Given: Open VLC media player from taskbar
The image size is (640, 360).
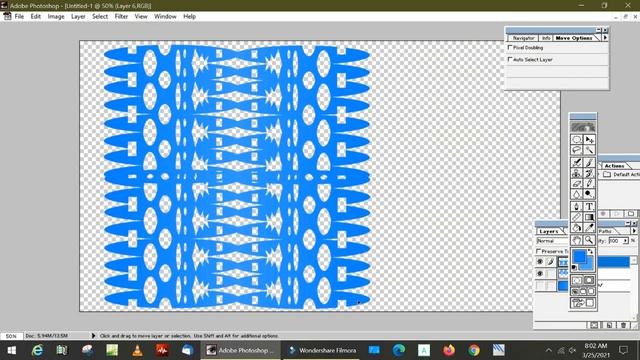Looking at the screenshot, I should click(138, 350).
